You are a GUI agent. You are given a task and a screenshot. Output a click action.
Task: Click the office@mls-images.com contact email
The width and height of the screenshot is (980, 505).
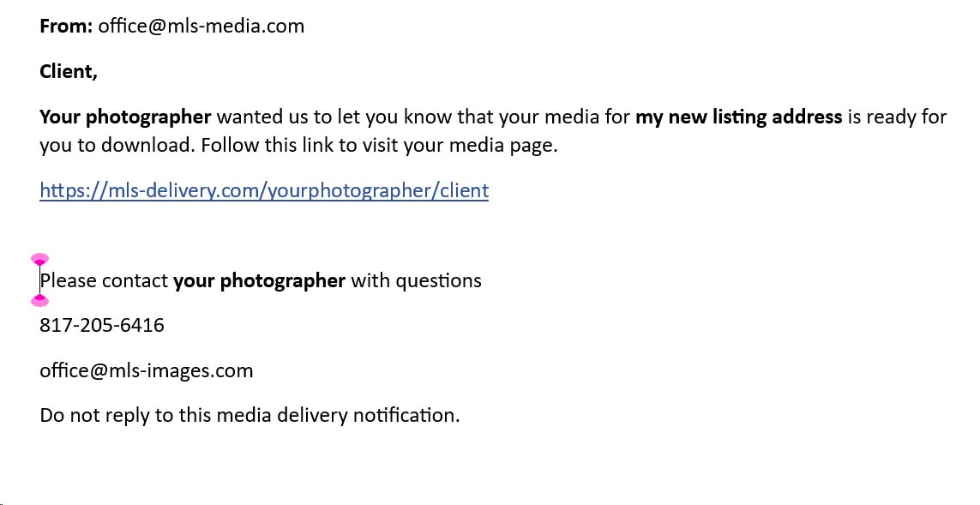click(x=147, y=370)
